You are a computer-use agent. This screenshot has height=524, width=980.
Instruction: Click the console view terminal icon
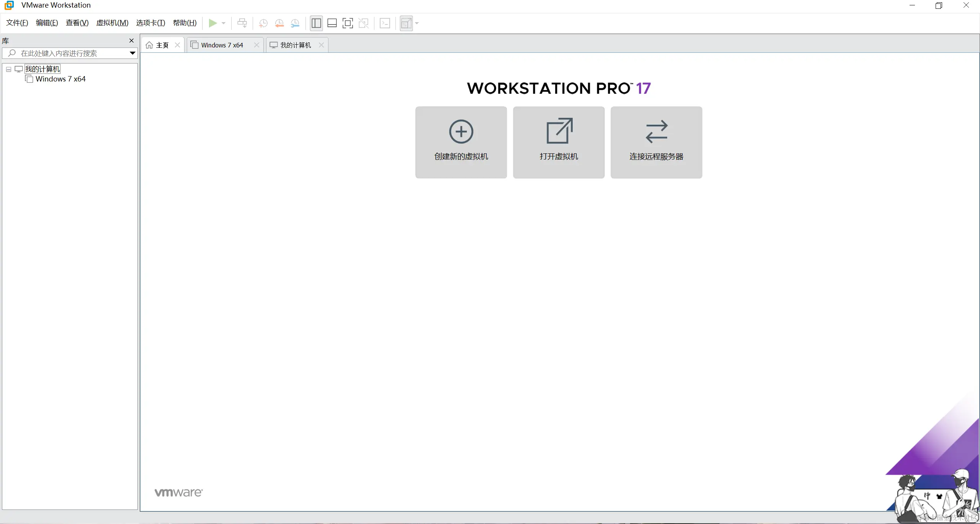pos(385,23)
